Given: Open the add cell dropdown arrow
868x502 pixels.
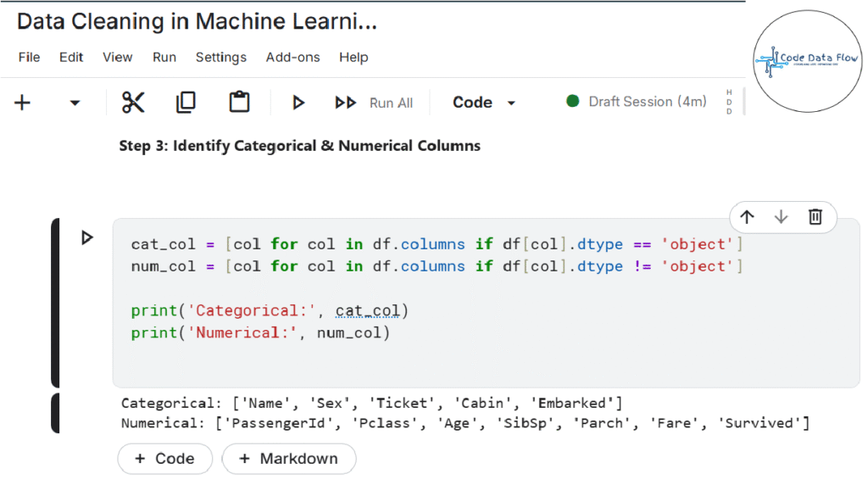Looking at the screenshot, I should click(75, 103).
